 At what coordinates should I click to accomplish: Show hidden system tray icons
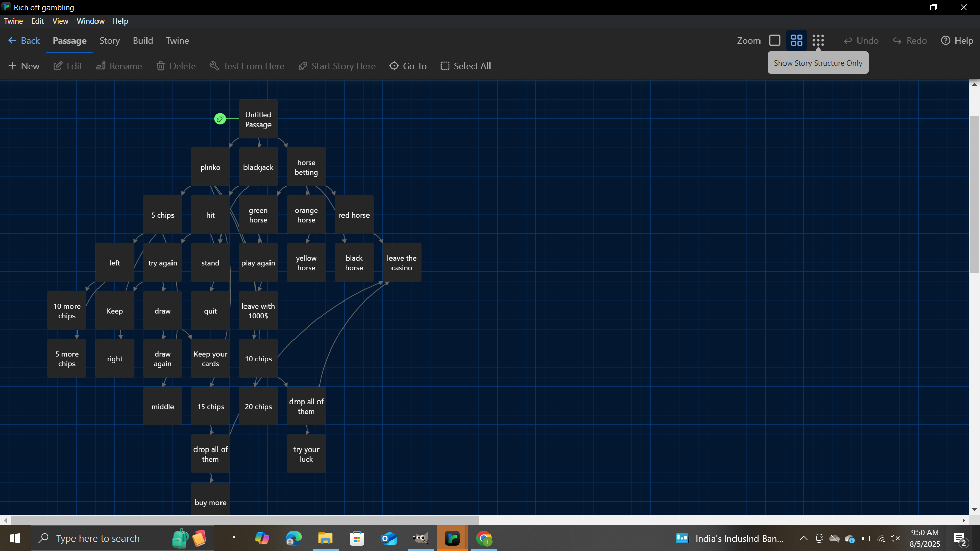[803, 538]
